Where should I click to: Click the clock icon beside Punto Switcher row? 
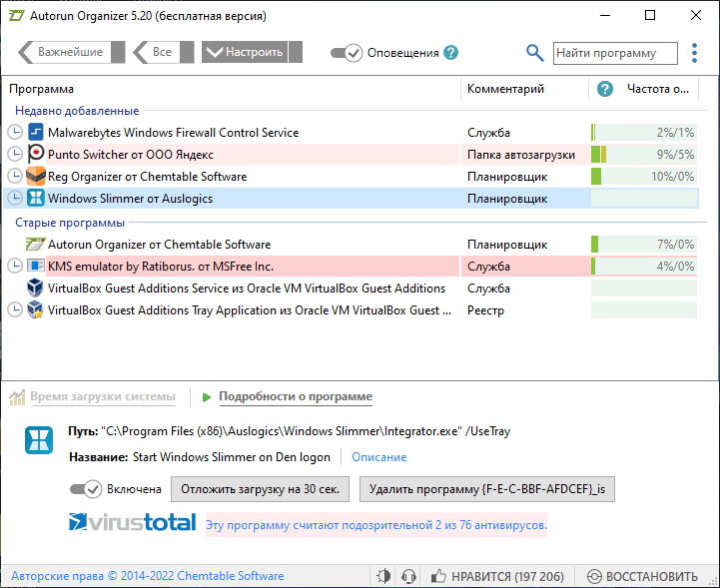[x=15, y=154]
